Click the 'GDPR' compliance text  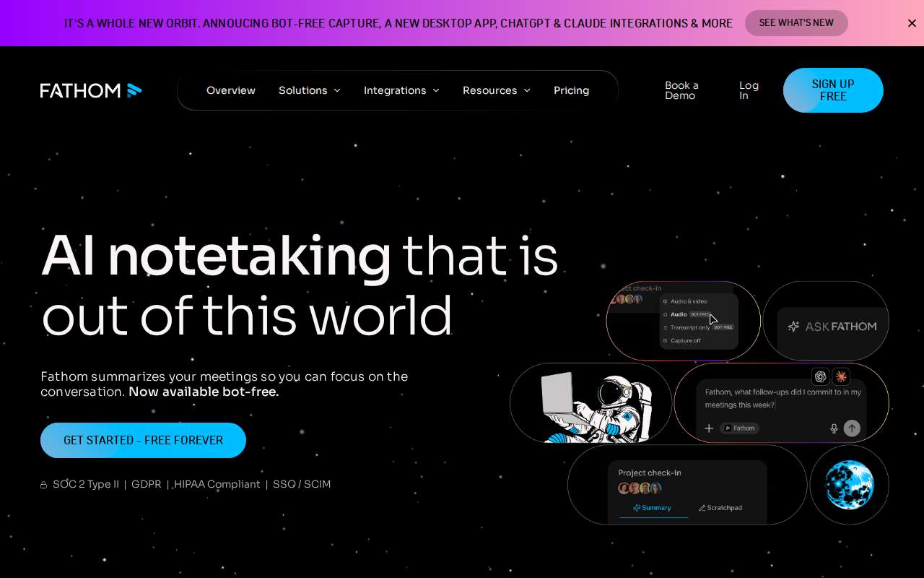[x=147, y=484]
